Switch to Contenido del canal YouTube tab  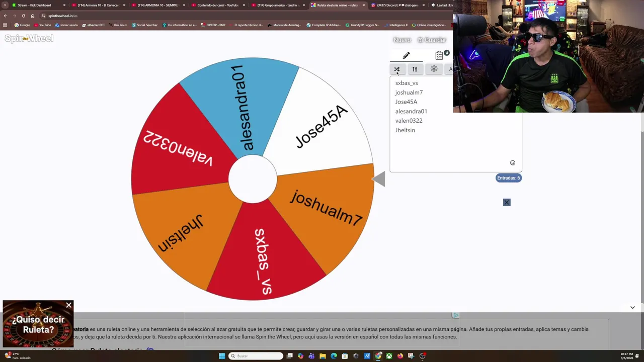pos(217,5)
